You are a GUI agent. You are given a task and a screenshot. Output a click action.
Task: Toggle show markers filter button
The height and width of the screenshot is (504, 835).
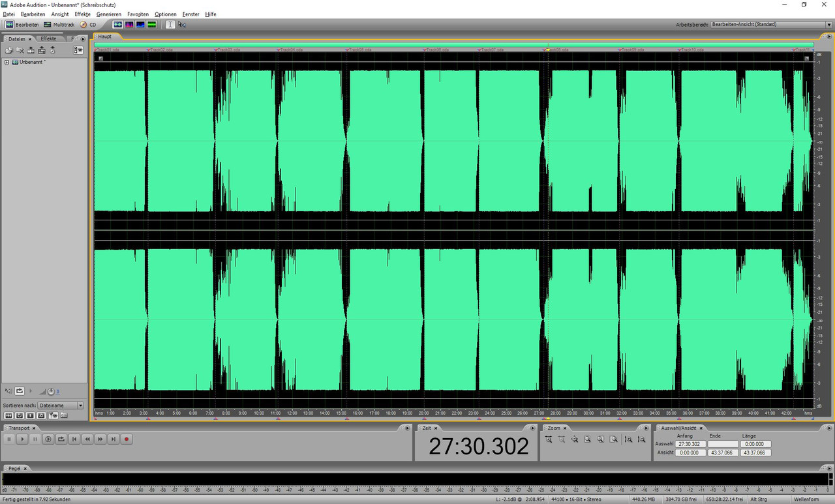tap(53, 415)
